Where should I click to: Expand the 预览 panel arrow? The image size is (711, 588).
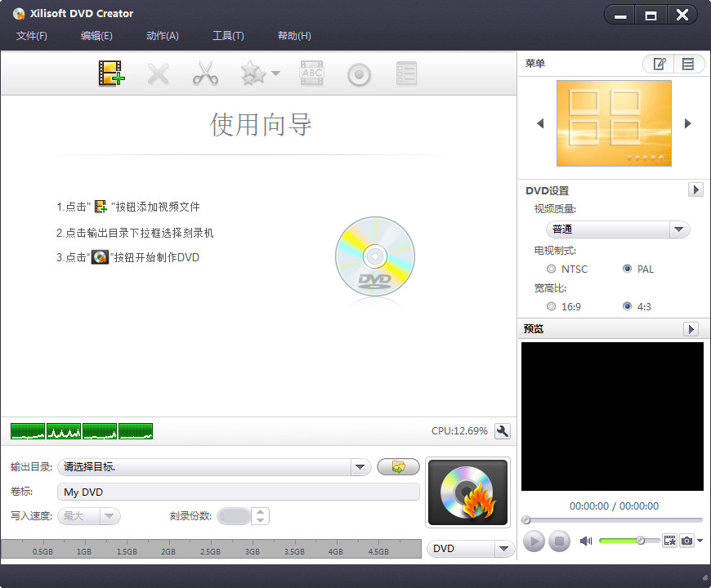coord(691,329)
